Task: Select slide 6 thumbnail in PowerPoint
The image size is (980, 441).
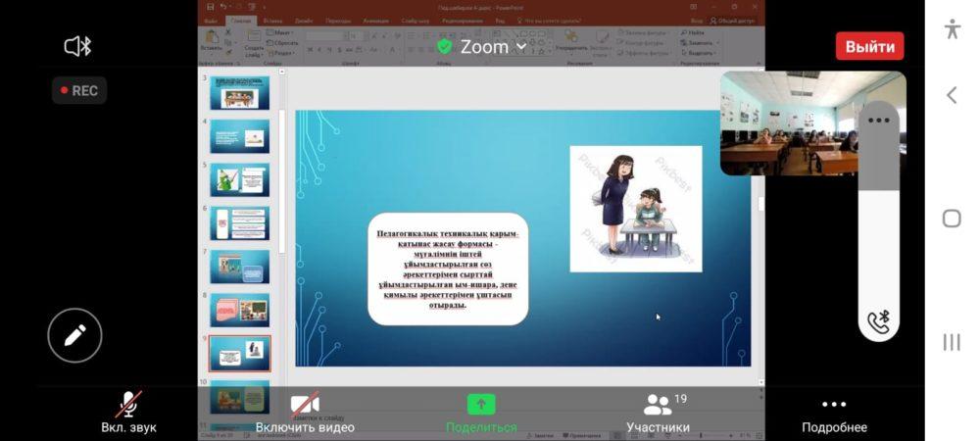Action: pos(240,223)
